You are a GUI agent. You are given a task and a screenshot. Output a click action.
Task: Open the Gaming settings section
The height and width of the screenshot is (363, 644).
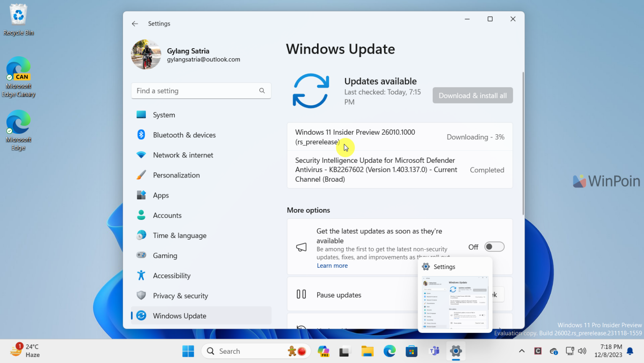(x=165, y=255)
